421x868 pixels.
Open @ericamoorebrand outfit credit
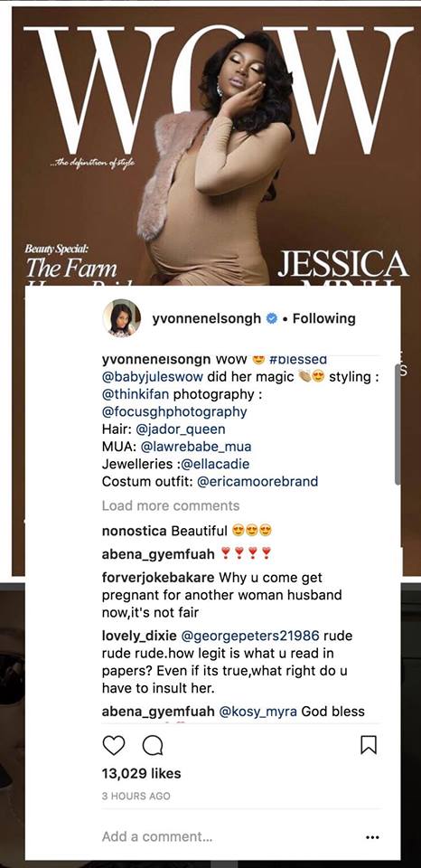(x=257, y=481)
